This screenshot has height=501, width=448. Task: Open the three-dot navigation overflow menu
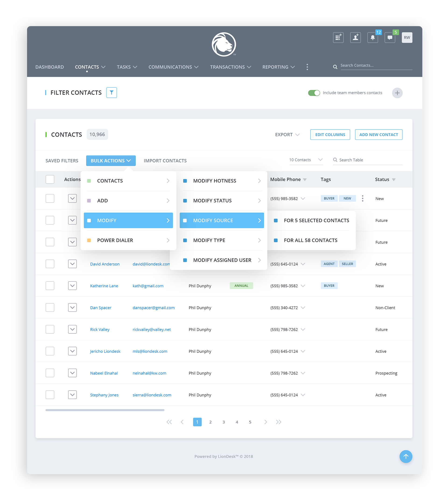307,67
